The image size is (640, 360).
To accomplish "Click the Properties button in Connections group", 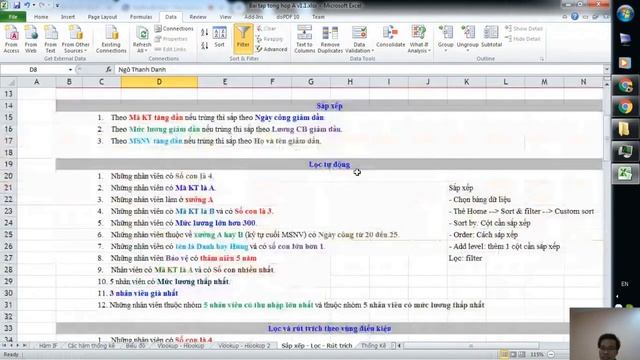I will (171, 39).
